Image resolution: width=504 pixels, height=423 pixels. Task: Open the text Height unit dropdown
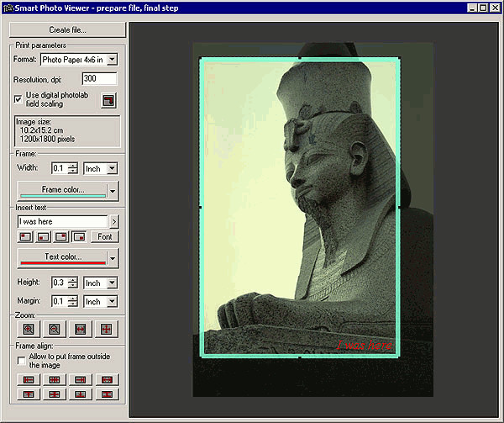[x=112, y=283]
